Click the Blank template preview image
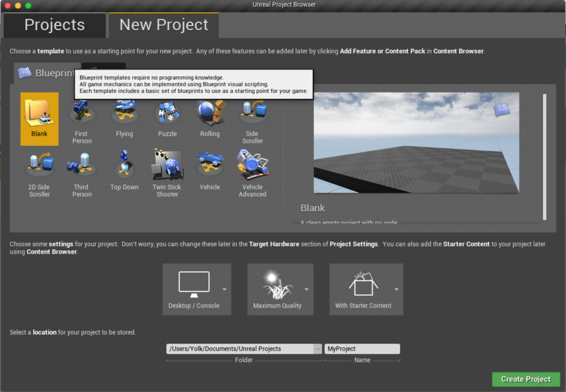This screenshot has width=566, height=392. [416, 143]
